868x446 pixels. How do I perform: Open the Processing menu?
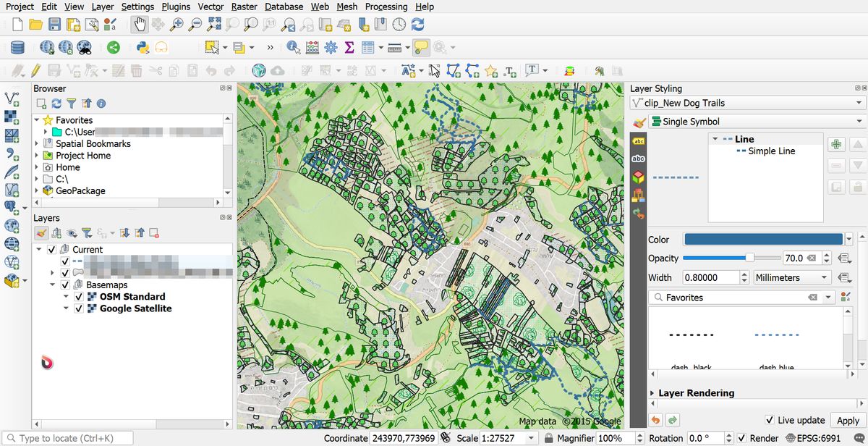386,7
